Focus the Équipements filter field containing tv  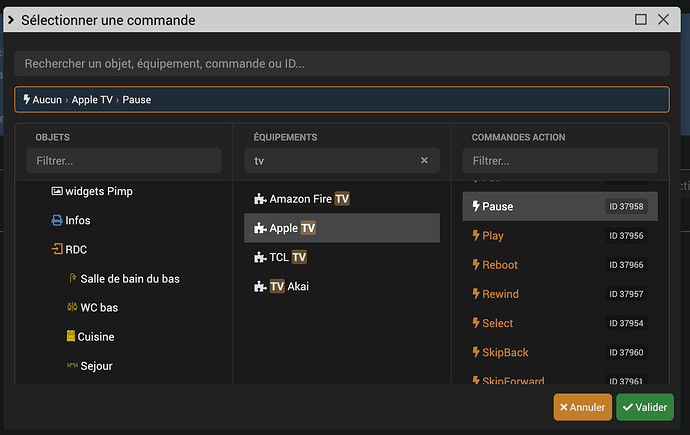342,161
